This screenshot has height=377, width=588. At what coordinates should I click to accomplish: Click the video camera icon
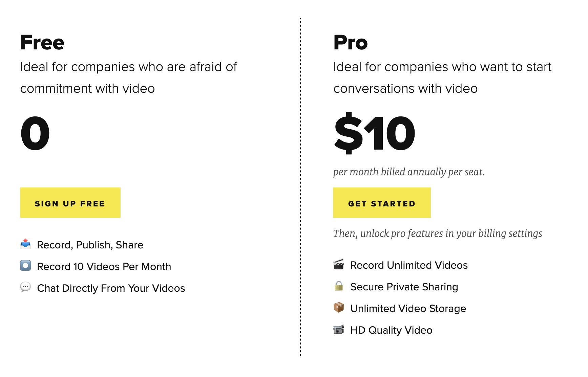coord(339,329)
